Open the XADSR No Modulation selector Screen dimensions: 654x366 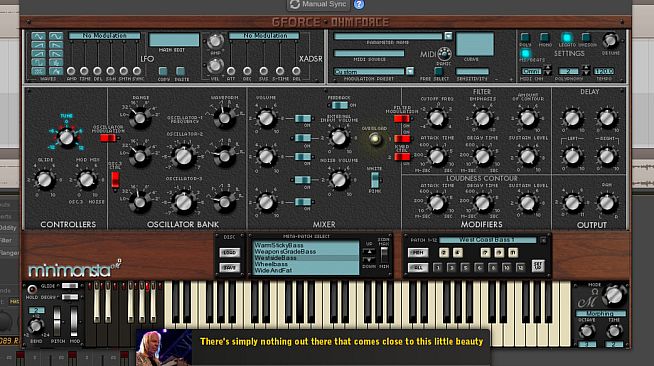[x=264, y=36]
